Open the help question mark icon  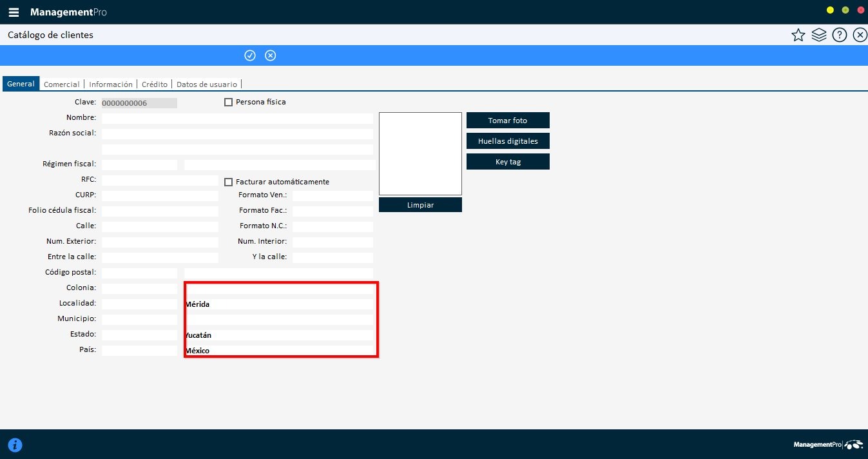pyautogui.click(x=839, y=35)
